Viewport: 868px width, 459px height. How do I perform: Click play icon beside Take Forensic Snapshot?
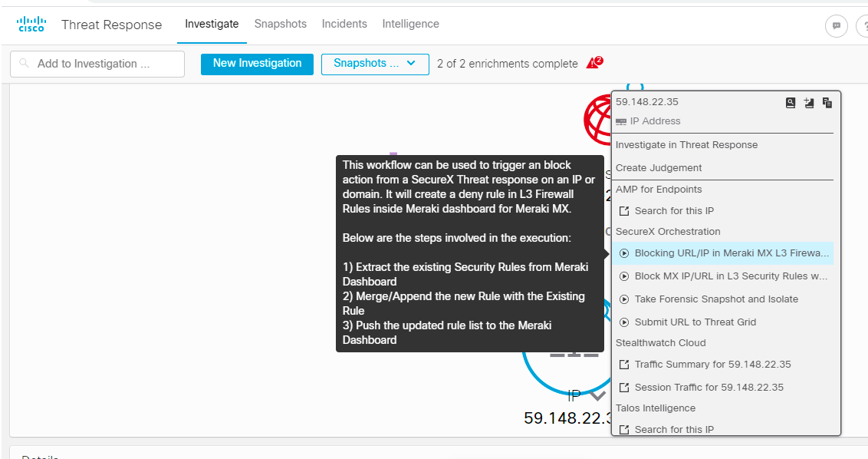pos(624,299)
